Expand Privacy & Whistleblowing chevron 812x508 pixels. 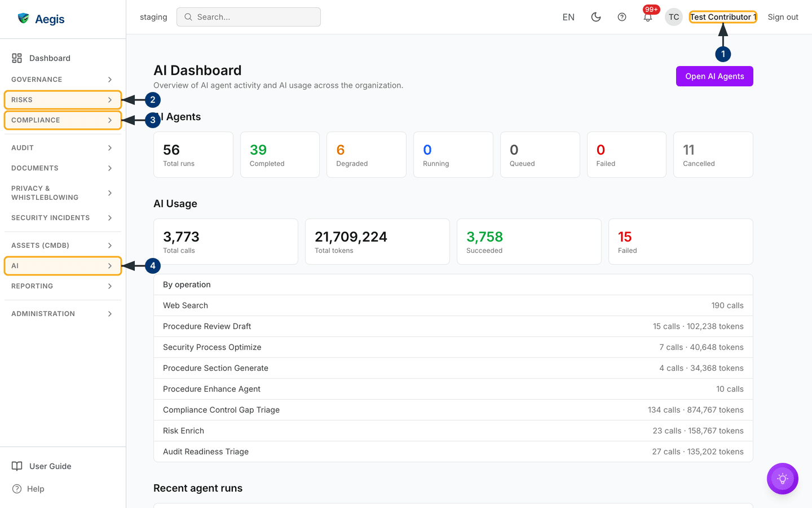point(110,193)
